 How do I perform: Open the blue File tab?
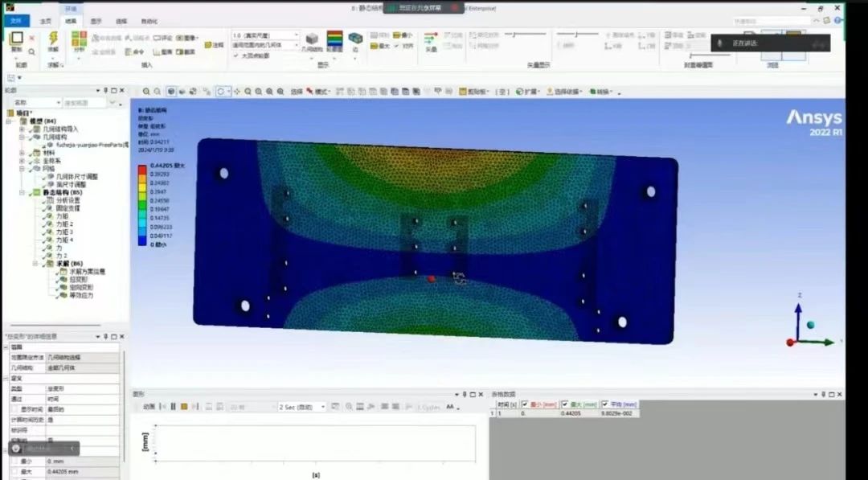click(15, 21)
